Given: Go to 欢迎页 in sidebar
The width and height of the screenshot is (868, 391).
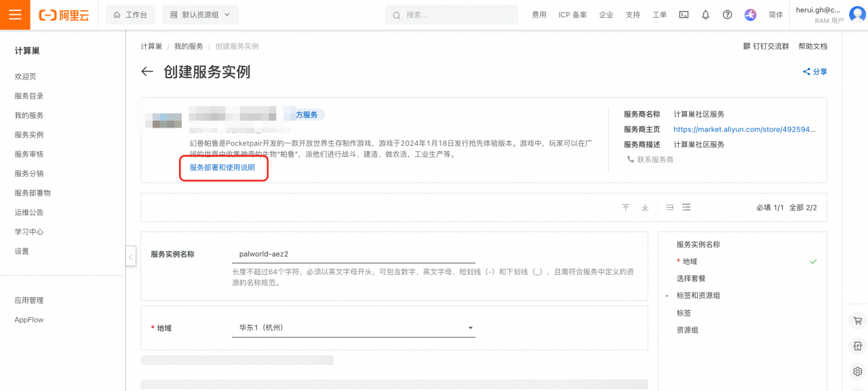Looking at the screenshot, I should coord(26,77).
